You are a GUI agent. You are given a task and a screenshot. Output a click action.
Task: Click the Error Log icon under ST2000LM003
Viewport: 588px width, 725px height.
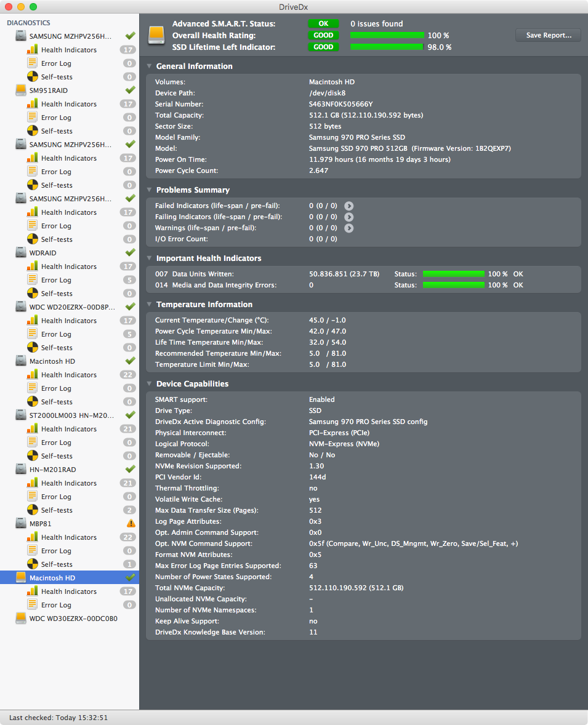click(33, 443)
